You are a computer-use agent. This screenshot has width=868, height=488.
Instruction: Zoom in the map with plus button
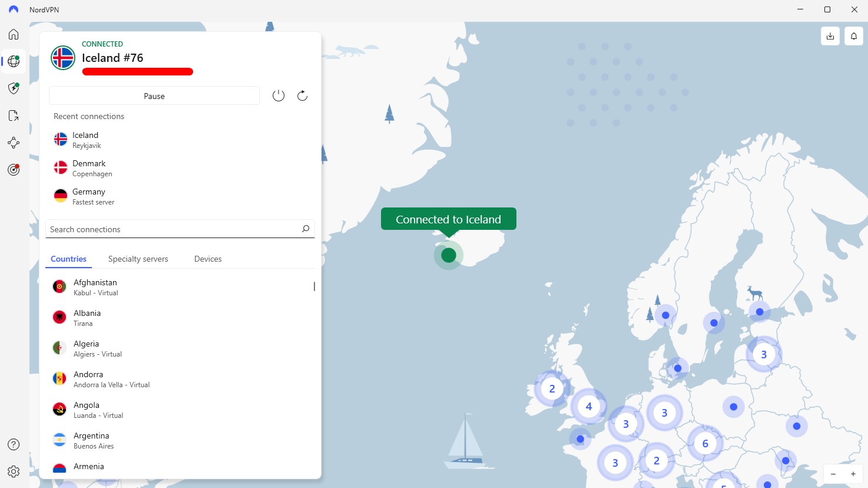click(x=853, y=474)
